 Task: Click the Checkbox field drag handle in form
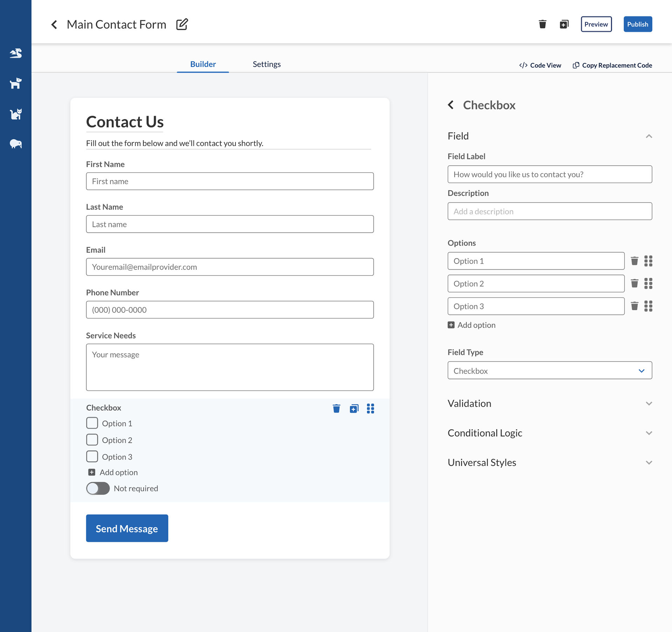point(370,408)
